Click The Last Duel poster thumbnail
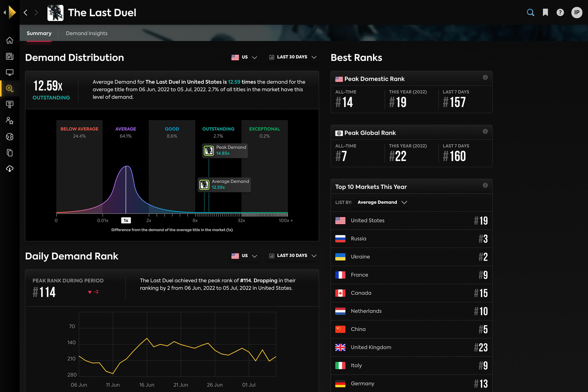588x392 pixels. tap(55, 13)
